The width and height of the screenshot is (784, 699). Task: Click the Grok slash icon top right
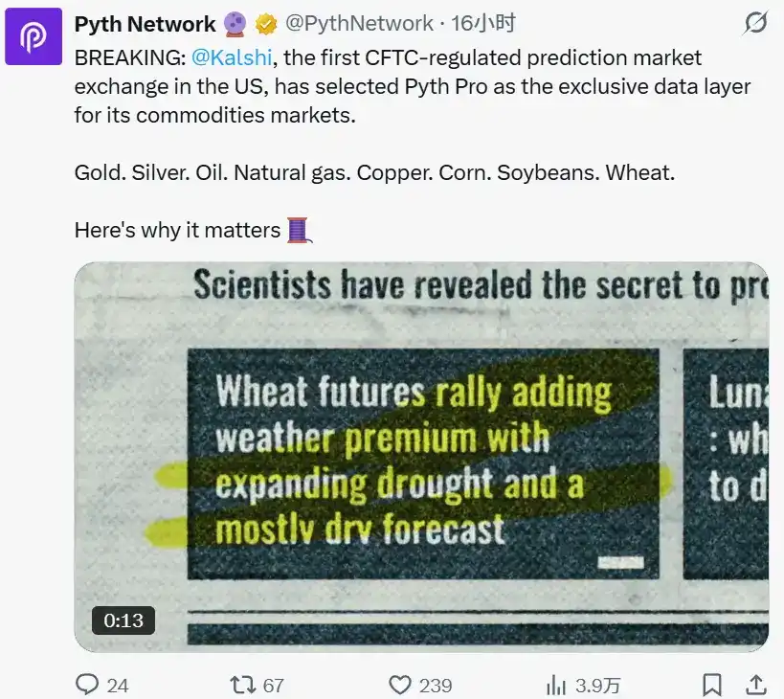(x=755, y=23)
